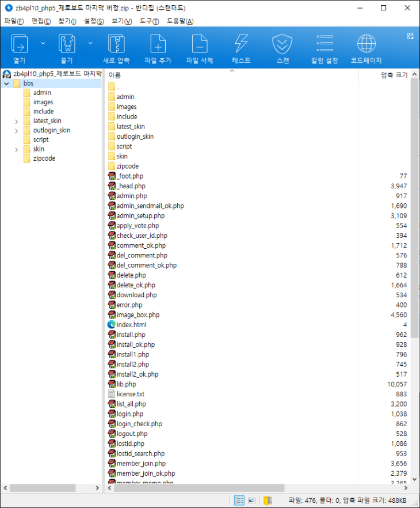
Task: Select the outlogin_skin folder in file list
Action: pyautogui.click(x=135, y=137)
